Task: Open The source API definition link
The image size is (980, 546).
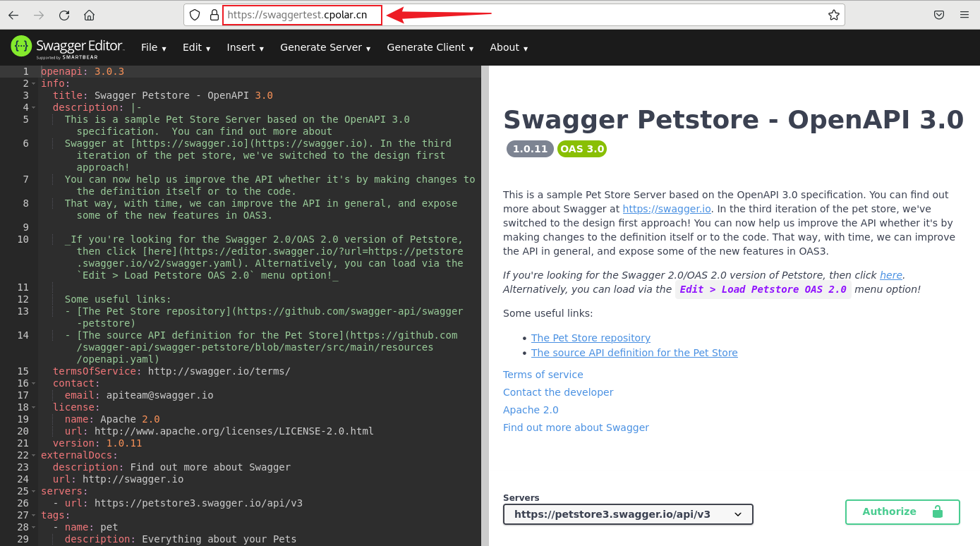Action: 634,353
